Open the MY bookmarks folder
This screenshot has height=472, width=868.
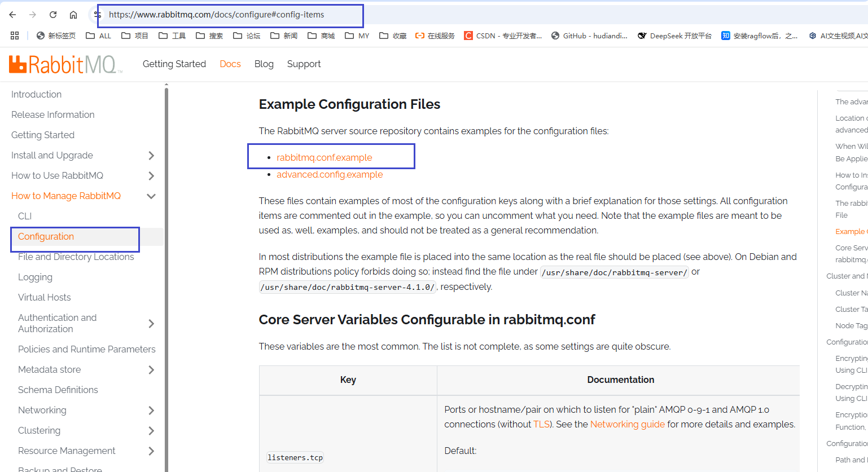(357, 36)
